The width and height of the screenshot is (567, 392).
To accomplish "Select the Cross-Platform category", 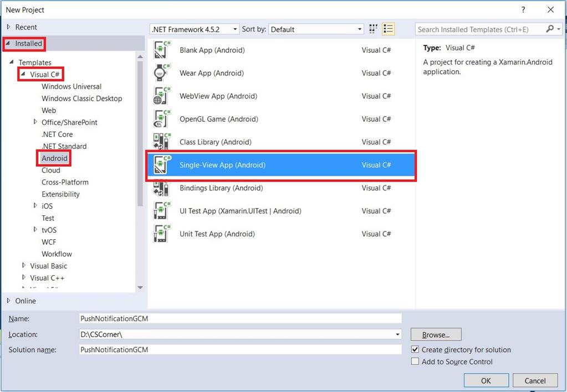I will 65,182.
